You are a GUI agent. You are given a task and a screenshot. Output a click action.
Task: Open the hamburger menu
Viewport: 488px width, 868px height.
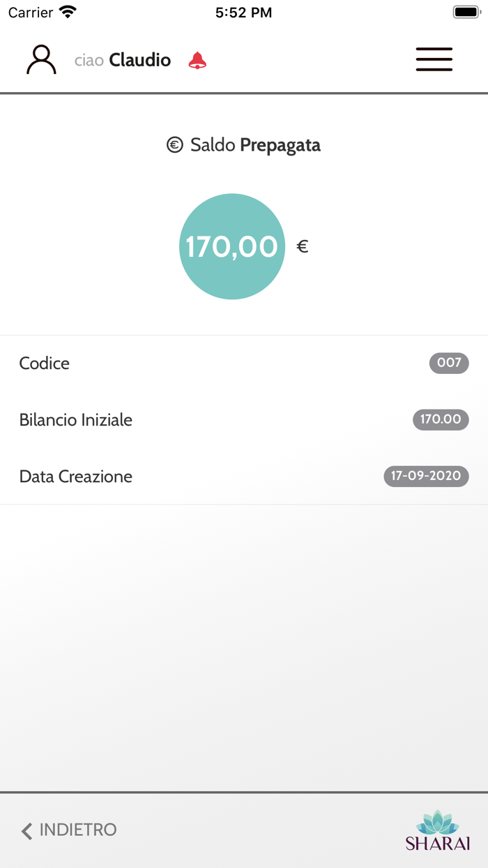(434, 59)
